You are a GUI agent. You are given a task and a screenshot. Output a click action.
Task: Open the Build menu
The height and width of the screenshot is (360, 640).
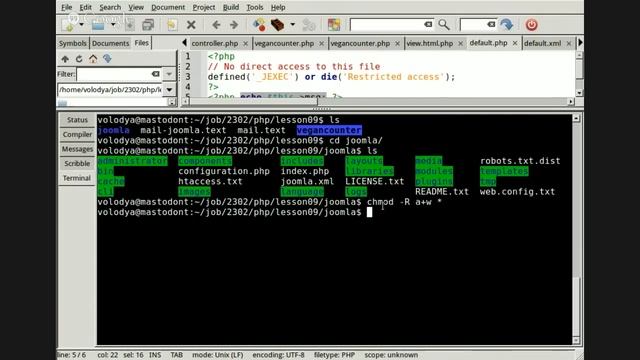(x=231, y=7)
